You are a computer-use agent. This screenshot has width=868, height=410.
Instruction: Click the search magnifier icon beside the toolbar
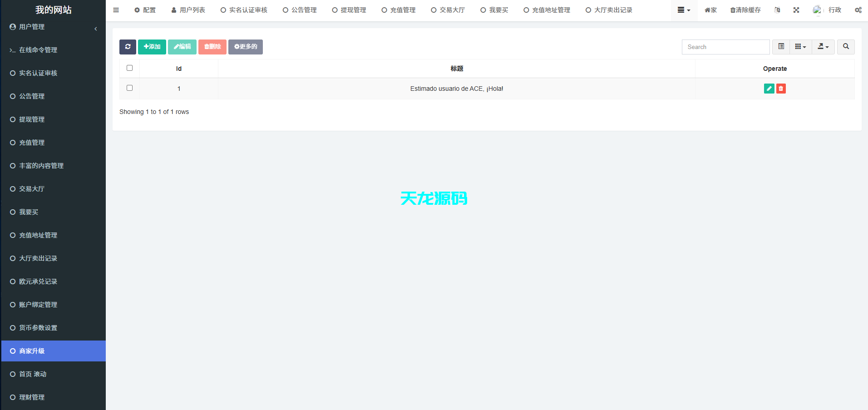pyautogui.click(x=845, y=47)
